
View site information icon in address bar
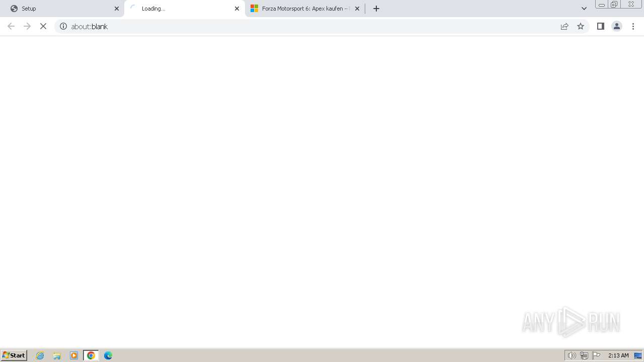click(63, 26)
